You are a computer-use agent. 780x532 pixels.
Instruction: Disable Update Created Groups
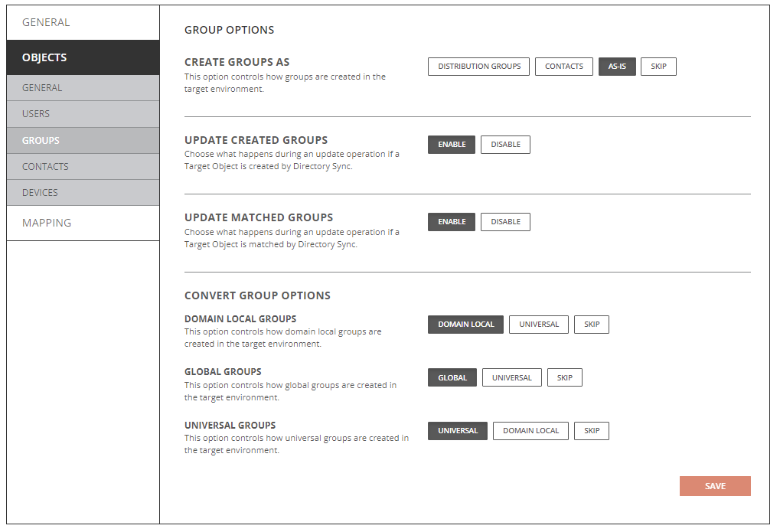tap(505, 145)
